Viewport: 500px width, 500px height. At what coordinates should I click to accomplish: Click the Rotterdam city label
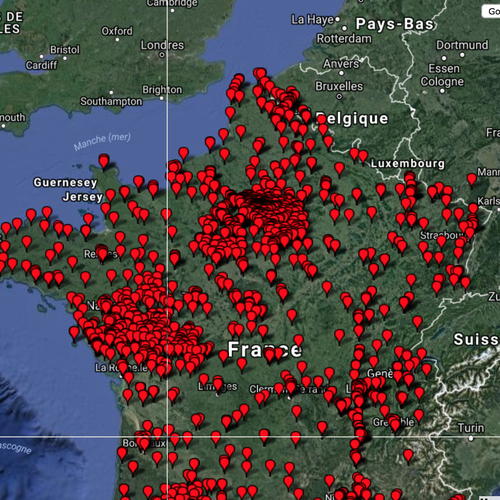344,39
